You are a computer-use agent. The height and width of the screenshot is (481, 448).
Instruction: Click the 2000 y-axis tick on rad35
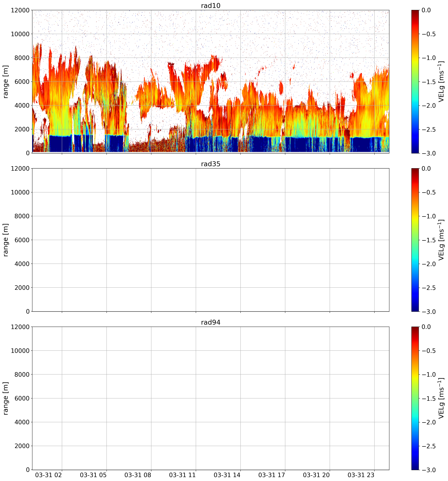(x=22, y=288)
